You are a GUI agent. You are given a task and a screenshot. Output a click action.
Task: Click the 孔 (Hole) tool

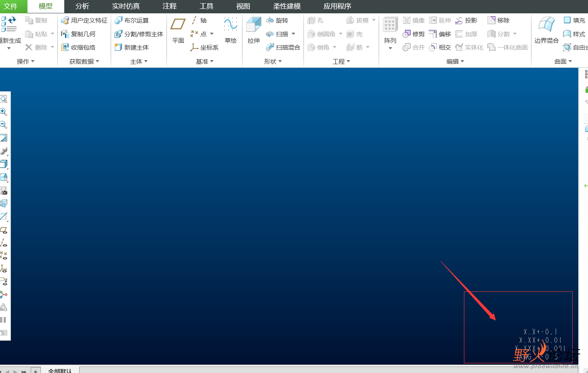point(315,21)
